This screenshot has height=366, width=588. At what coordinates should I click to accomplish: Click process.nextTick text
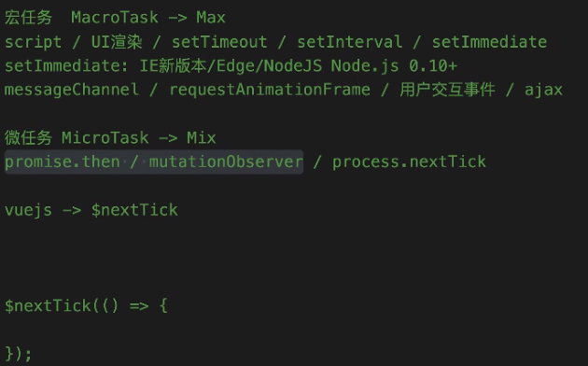409,162
